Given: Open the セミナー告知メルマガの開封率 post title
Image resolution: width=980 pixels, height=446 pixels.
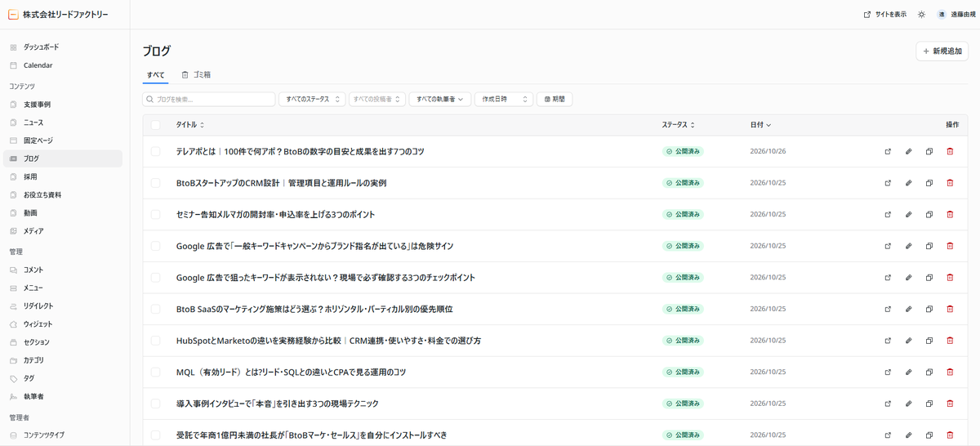Looking at the screenshot, I should click(275, 215).
